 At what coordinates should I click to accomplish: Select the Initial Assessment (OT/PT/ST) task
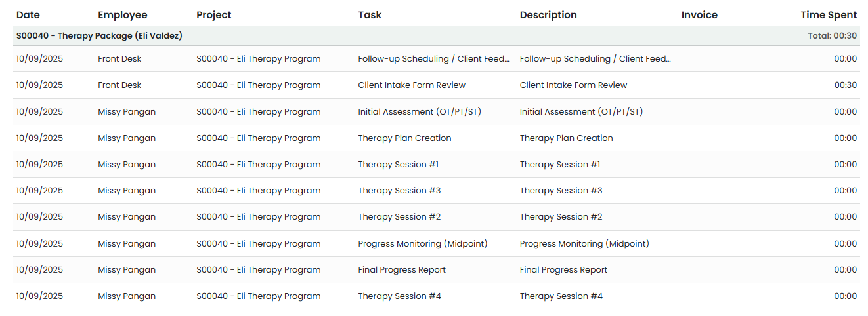pos(420,112)
